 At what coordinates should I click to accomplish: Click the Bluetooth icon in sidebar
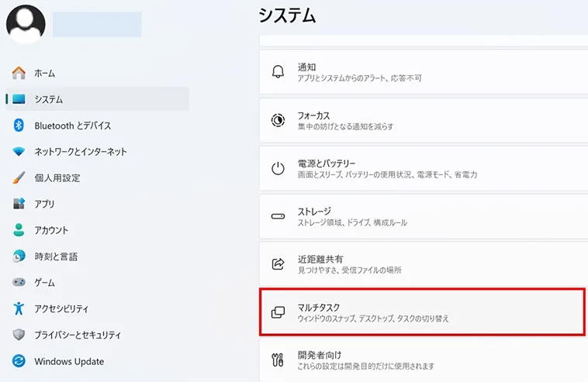(x=19, y=126)
